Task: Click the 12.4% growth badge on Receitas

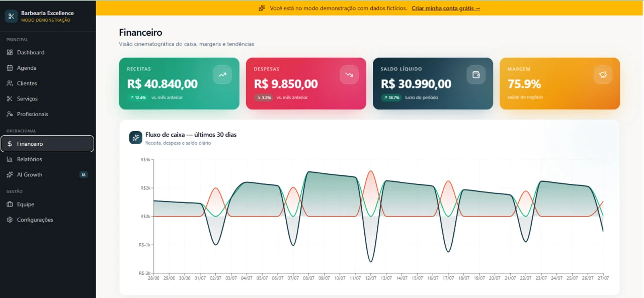Action: 138,97
